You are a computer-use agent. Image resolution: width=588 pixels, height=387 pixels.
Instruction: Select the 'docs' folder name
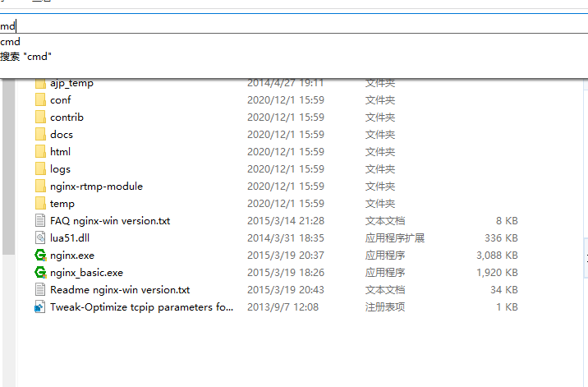click(x=62, y=135)
